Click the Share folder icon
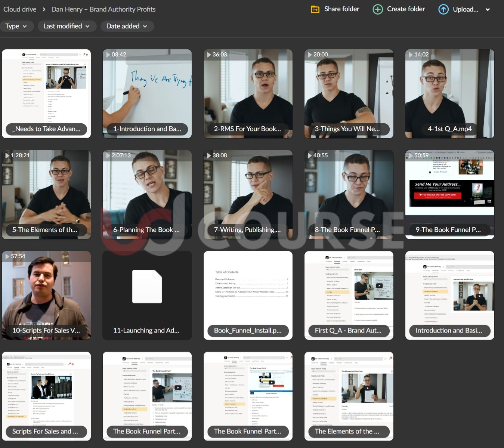 point(315,9)
